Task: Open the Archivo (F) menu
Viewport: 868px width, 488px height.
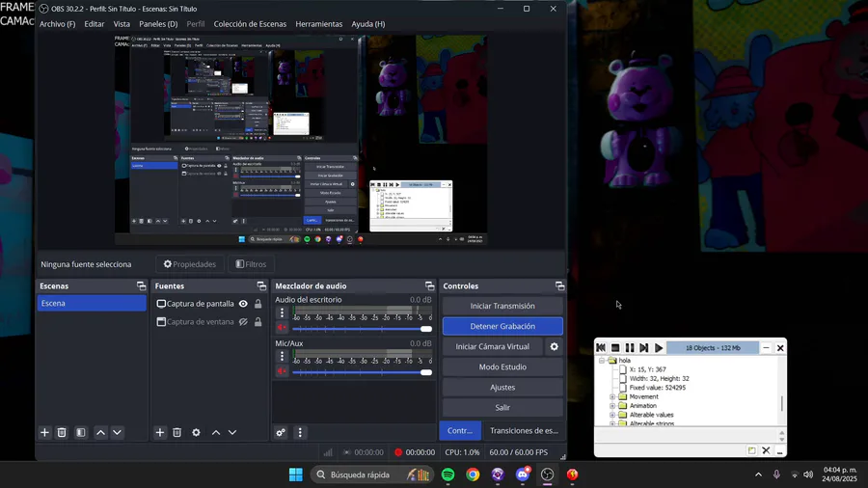Action: [x=57, y=24]
